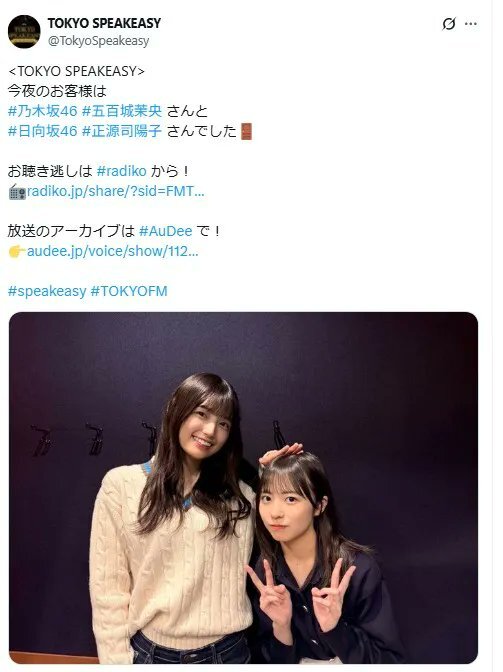503x672 pixels.
Task: Open the #speakeasy hashtag
Action: pyautogui.click(x=47, y=291)
